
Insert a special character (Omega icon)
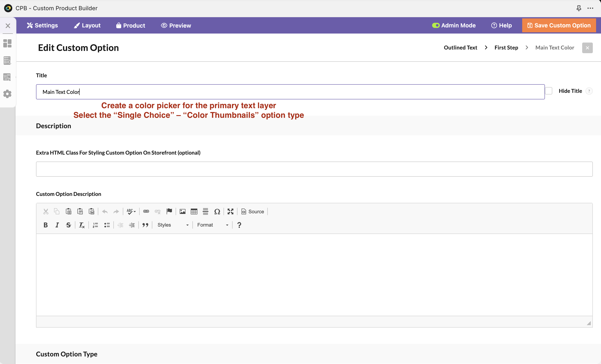(x=217, y=211)
